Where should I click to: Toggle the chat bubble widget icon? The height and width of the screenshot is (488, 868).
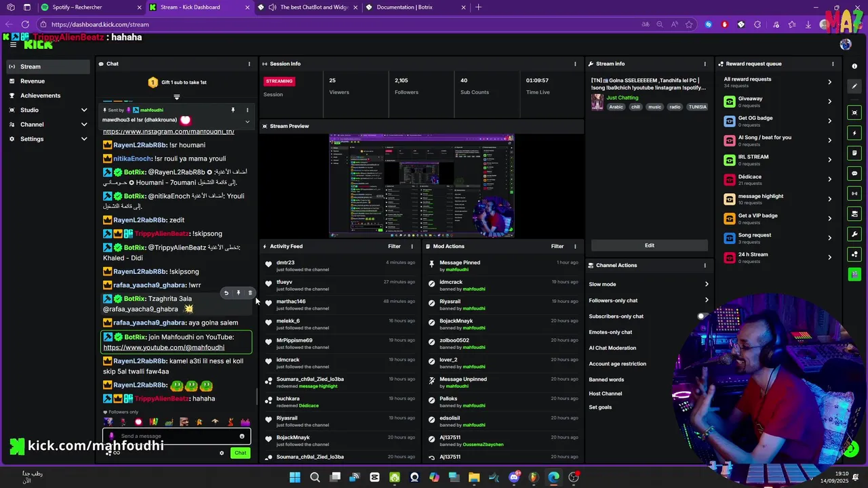[x=854, y=174]
